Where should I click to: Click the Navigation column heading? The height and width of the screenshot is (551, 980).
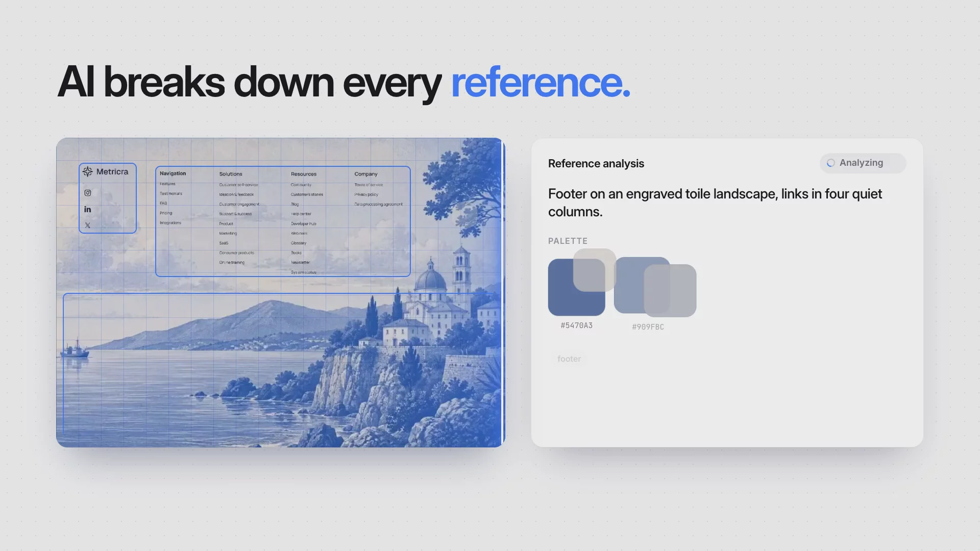(173, 173)
